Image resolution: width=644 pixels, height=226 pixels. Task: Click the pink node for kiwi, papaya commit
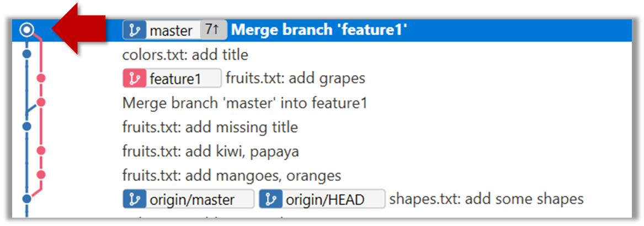click(40, 150)
